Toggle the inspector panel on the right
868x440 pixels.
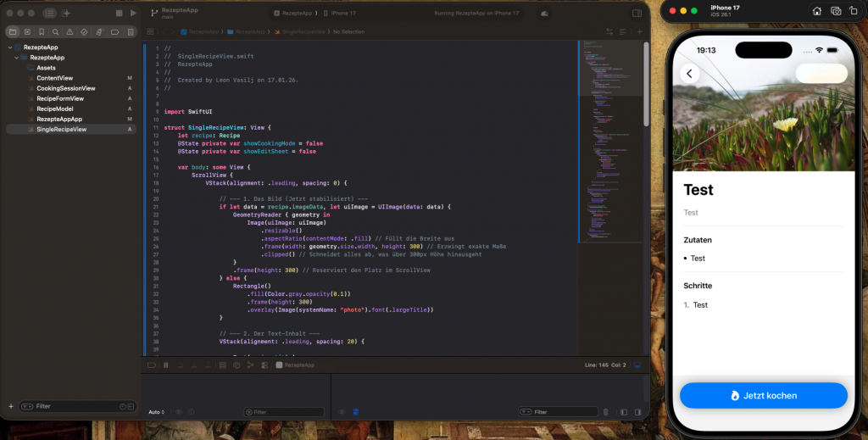pos(637,14)
